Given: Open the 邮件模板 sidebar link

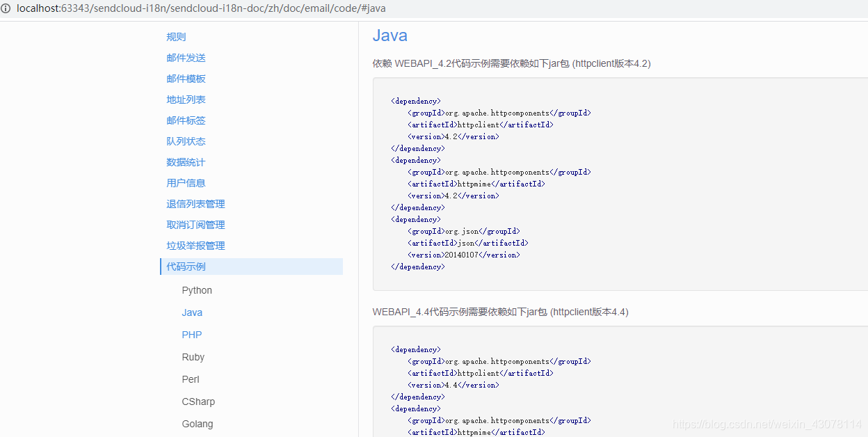Looking at the screenshot, I should pos(186,79).
